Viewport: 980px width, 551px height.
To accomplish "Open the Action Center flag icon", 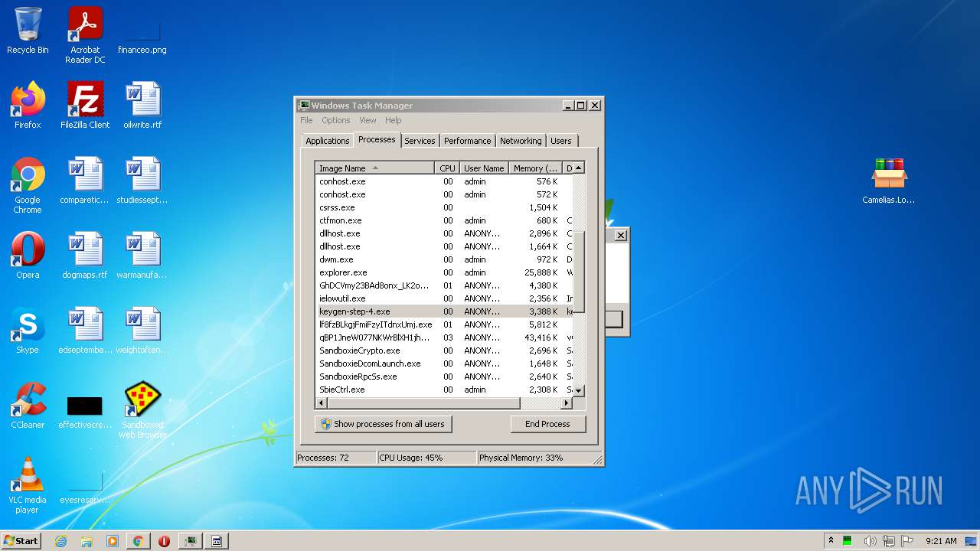I will (908, 541).
